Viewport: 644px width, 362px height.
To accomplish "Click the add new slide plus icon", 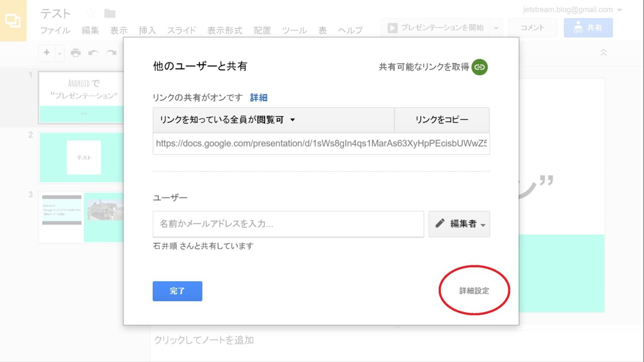I will click(x=47, y=52).
